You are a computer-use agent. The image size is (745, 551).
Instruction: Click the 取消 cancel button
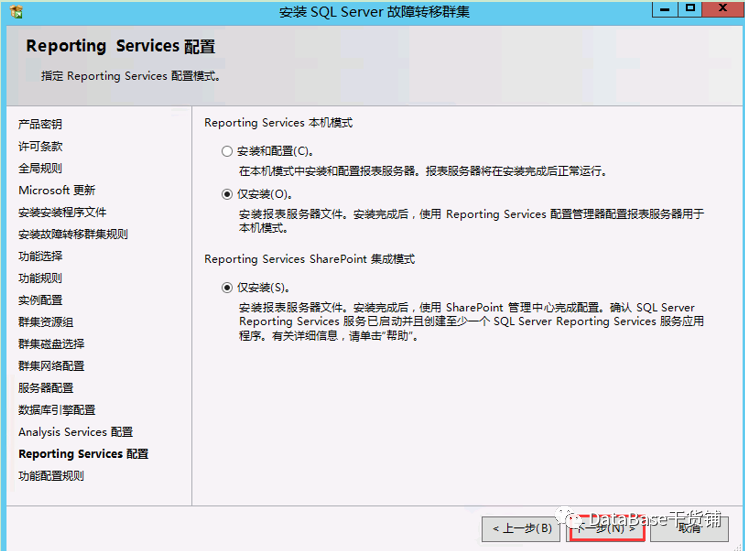click(x=689, y=529)
